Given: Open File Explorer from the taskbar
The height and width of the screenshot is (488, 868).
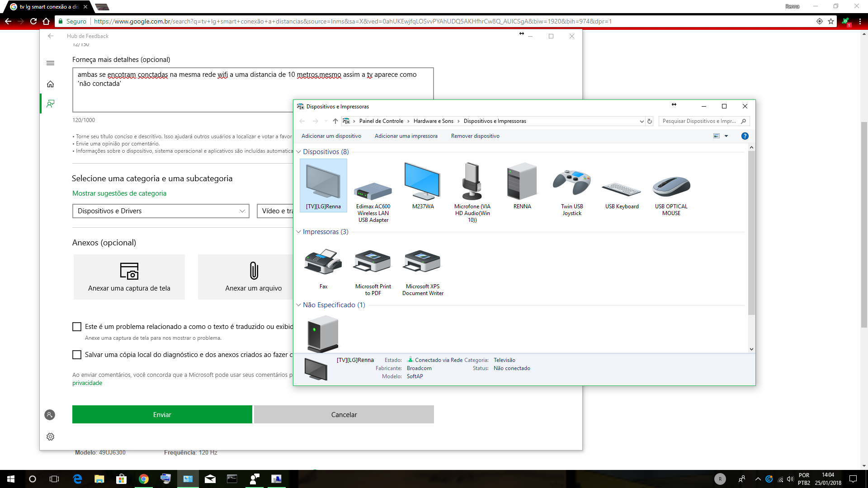Looking at the screenshot, I should pyautogui.click(x=99, y=479).
